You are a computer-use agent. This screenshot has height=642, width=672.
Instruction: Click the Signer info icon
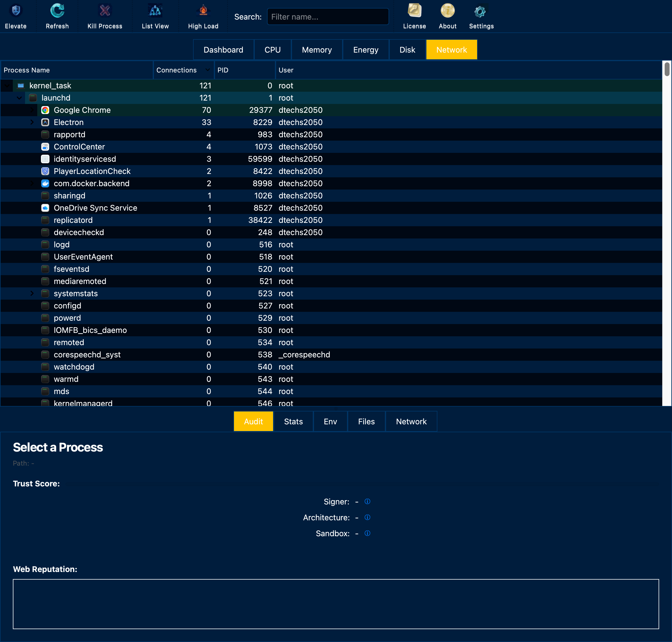367,501
